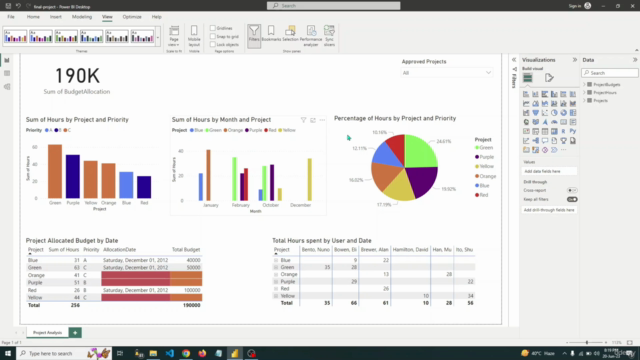
Task: Select Build visual fields icon
Action: [x=527, y=78]
